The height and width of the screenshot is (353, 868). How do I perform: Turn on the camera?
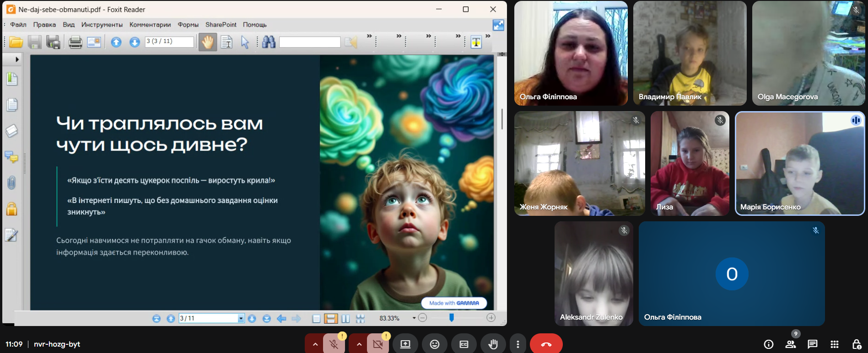click(378, 344)
